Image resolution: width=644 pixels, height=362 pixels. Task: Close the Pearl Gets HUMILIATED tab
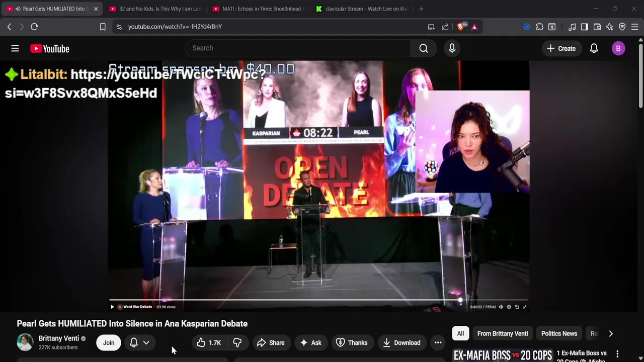click(x=96, y=9)
